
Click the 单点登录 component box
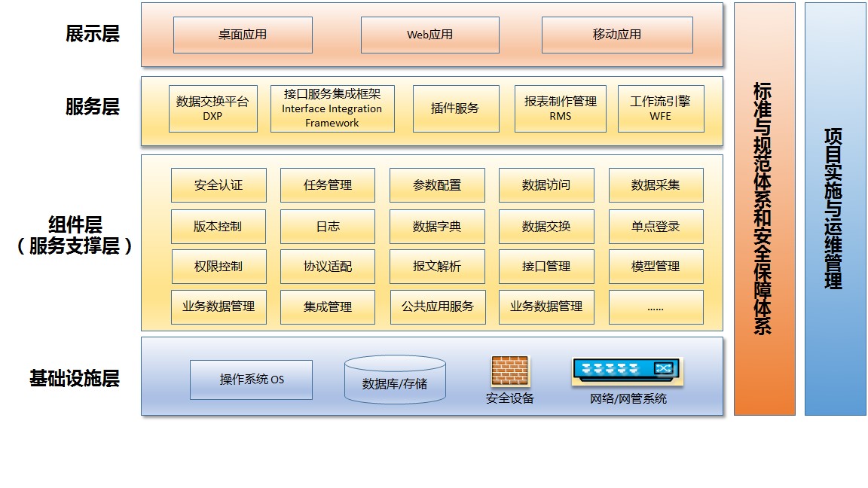(656, 226)
